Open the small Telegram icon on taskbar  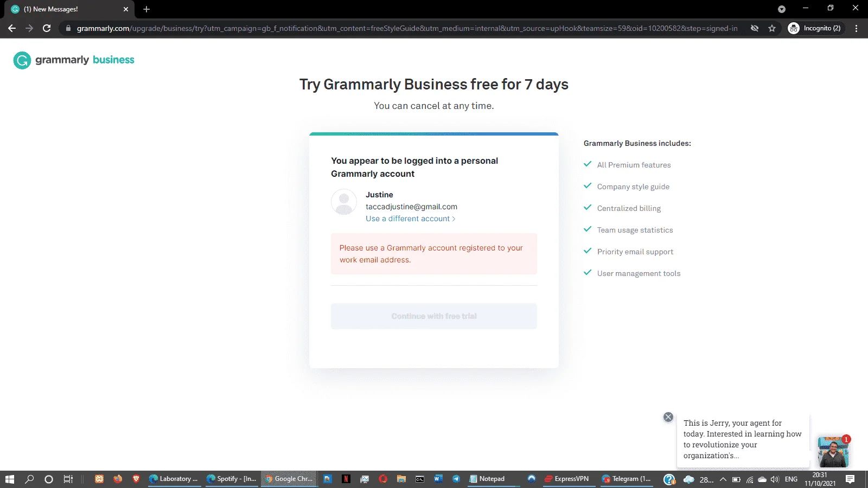coord(456,479)
